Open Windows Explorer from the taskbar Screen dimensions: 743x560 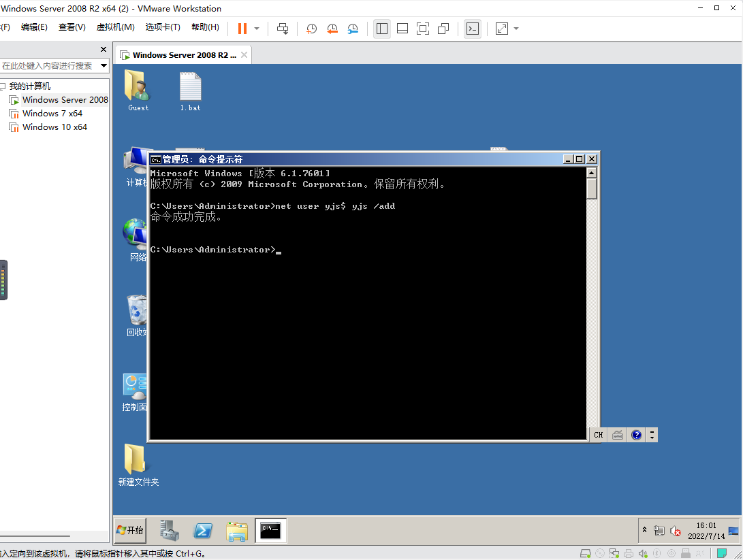(x=237, y=530)
